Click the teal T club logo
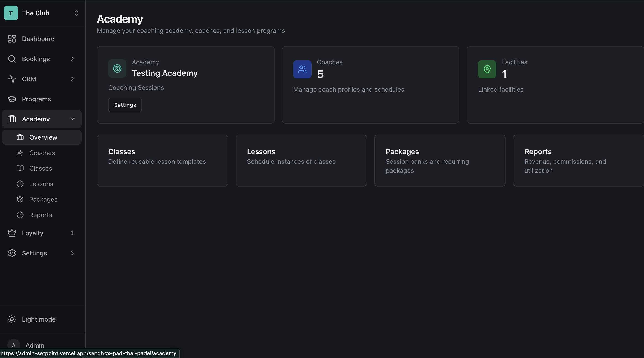Viewport: 644px width, 358px height. tap(11, 13)
